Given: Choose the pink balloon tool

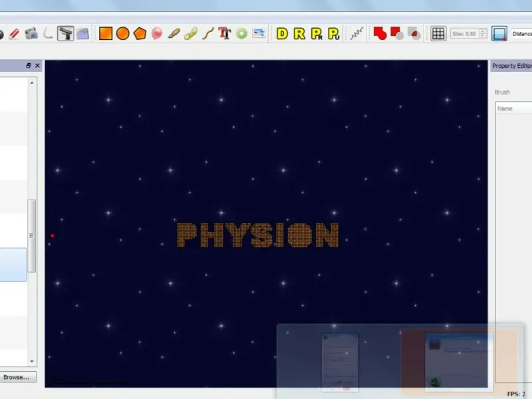Looking at the screenshot, I should (157, 34).
